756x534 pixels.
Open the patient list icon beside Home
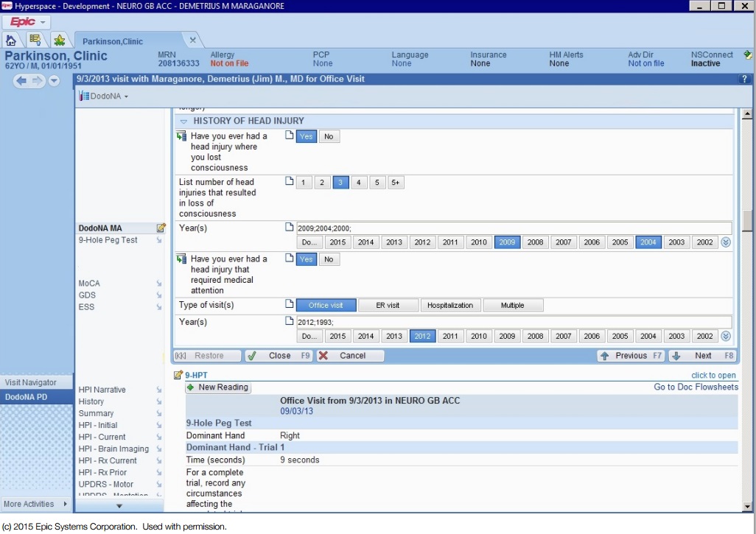point(35,40)
